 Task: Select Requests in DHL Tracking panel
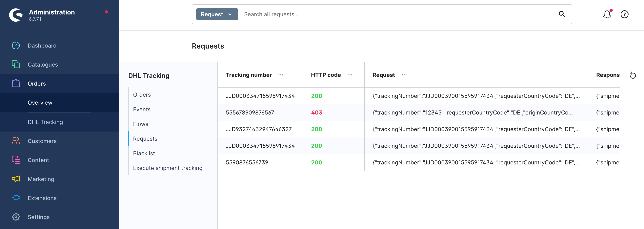pyautogui.click(x=145, y=139)
